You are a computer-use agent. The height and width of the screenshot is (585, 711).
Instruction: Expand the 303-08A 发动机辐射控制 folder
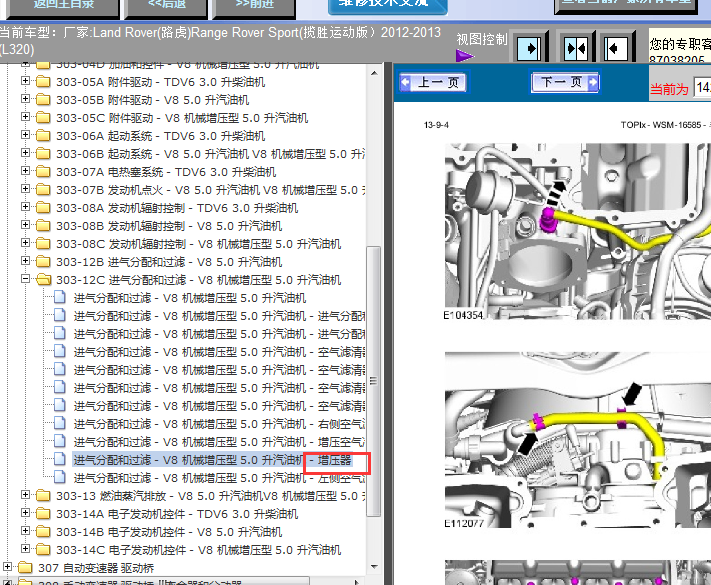[x=25, y=207]
